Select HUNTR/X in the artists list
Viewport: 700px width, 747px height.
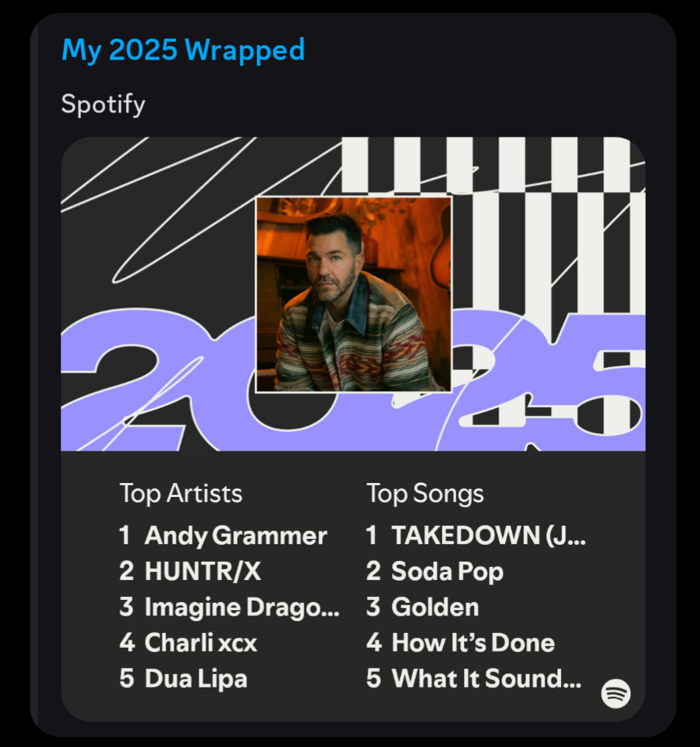[x=202, y=571]
